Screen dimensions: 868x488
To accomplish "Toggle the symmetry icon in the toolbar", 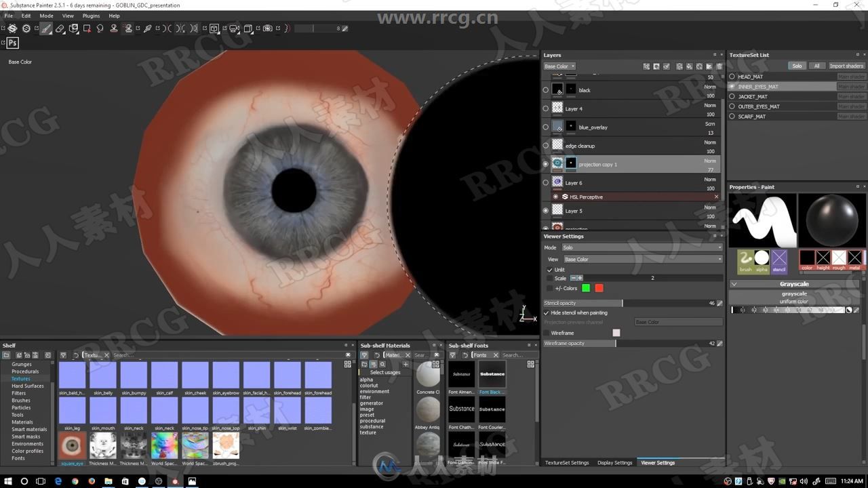I will [x=167, y=28].
